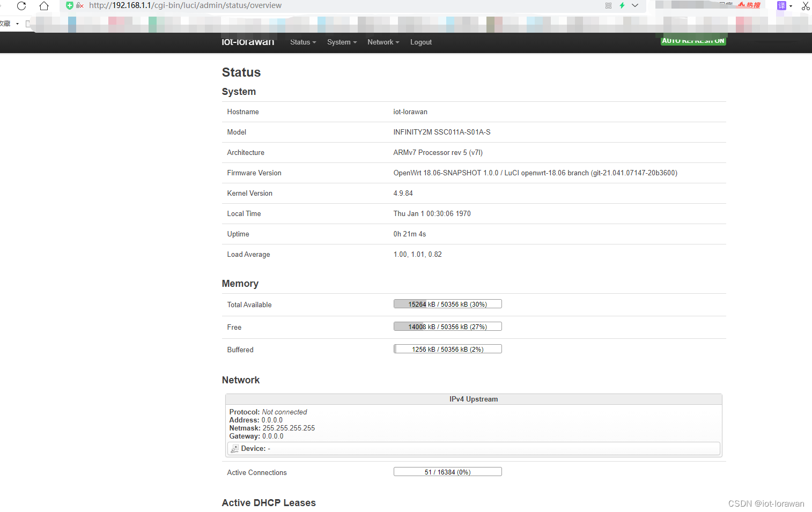This screenshot has height=512, width=812.
Task: Click the iot-lorawan brand title
Action: 248,42
